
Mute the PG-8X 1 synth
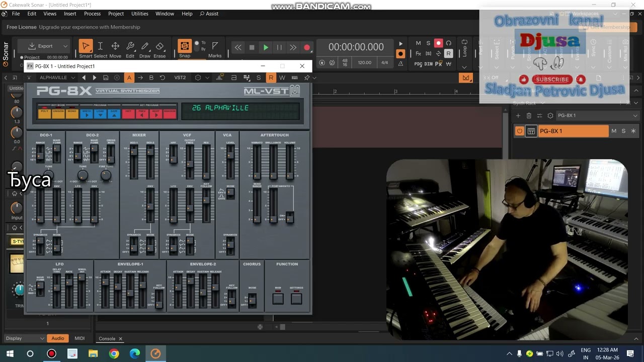point(614,131)
